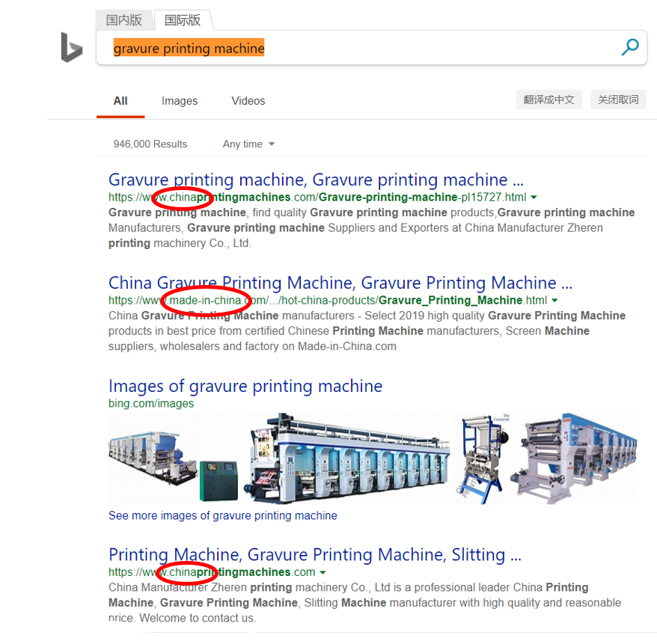Go to the Images results tab
The width and height of the screenshot is (657, 644).
pyautogui.click(x=180, y=101)
